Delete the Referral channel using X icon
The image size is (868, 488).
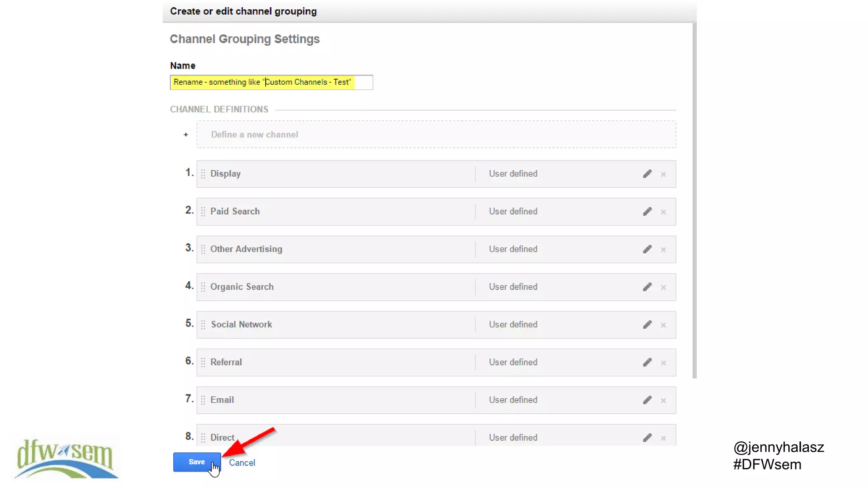(x=663, y=363)
